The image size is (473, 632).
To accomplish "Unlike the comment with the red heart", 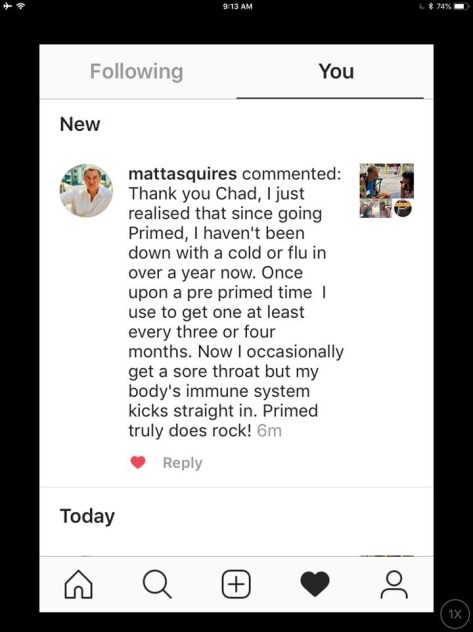I will (x=138, y=462).
